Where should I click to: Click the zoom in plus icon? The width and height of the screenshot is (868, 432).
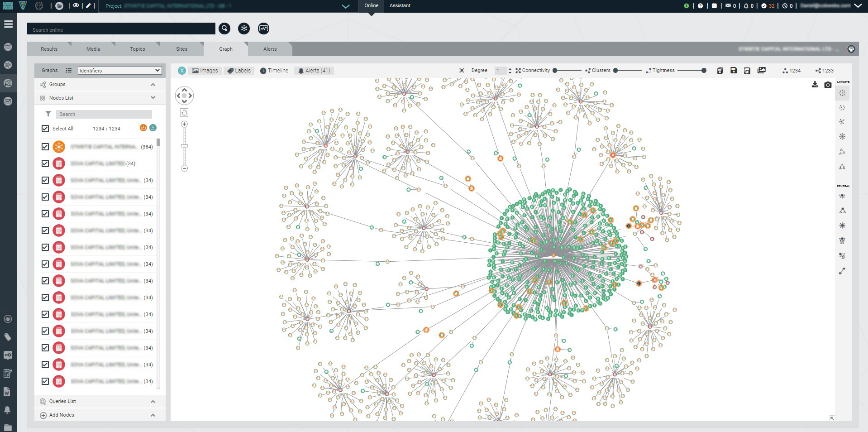(x=184, y=124)
